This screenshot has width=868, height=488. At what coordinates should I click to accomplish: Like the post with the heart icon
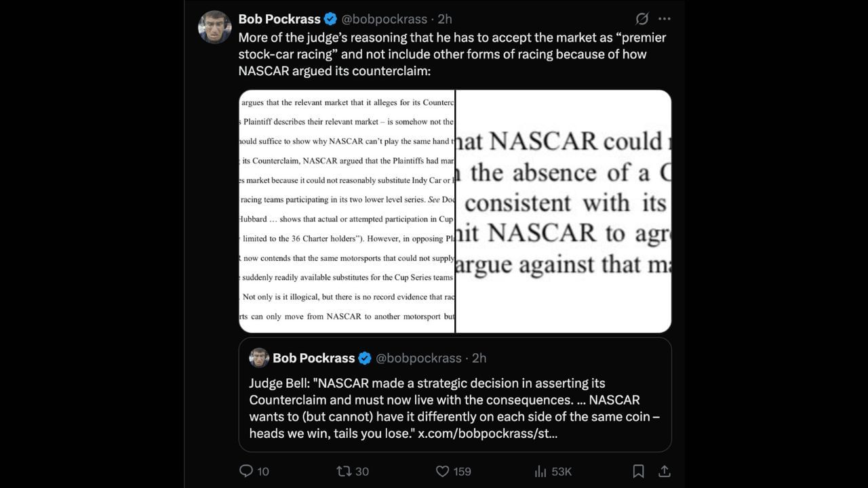pos(442,470)
